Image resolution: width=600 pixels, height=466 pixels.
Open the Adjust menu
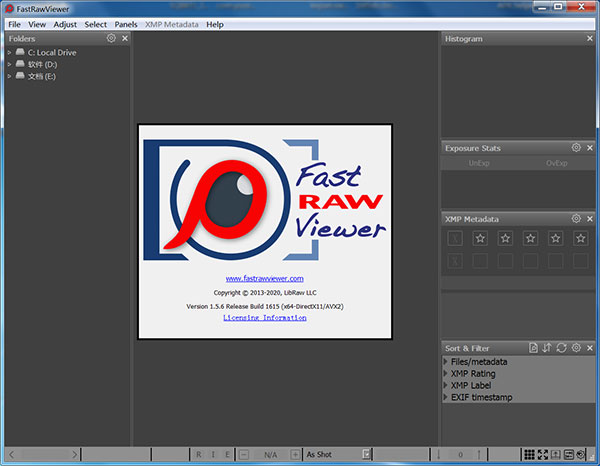point(65,24)
